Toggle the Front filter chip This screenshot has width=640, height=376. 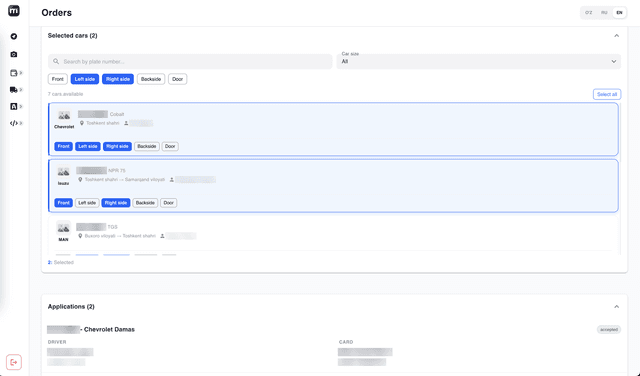[58, 79]
